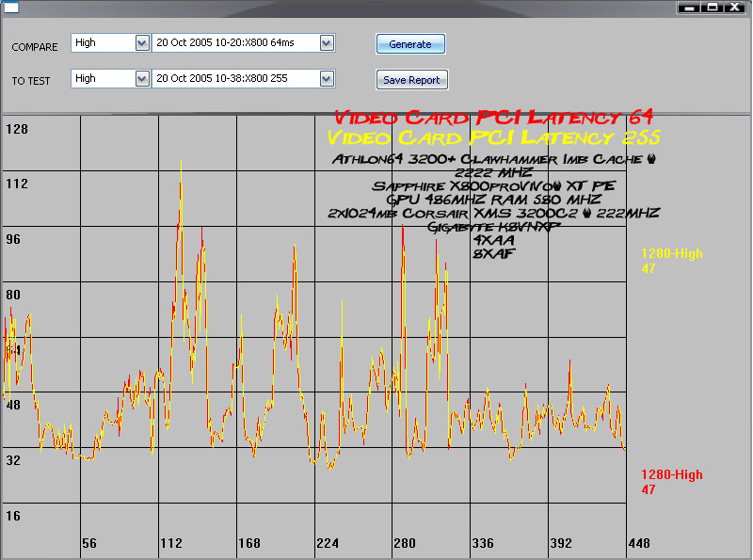Click the '2x1024MB Corsair XMS' line
The height and width of the screenshot is (560, 753).
[493, 213]
